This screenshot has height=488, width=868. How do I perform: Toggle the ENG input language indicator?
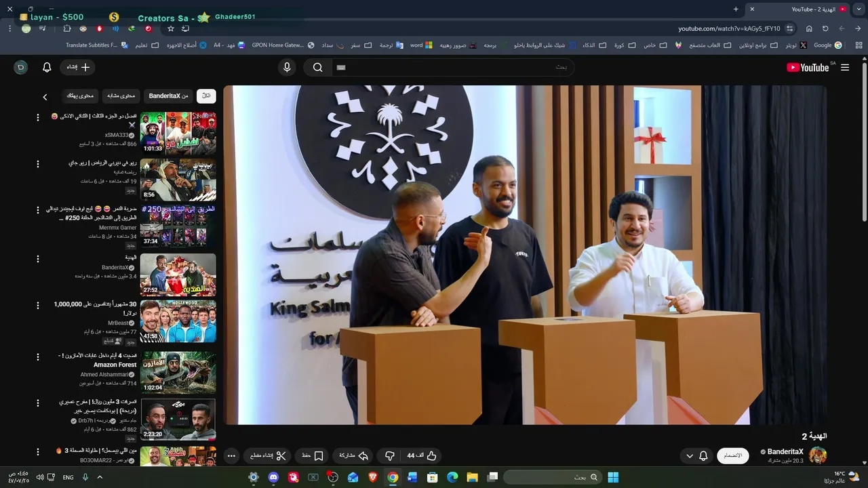[68, 477]
